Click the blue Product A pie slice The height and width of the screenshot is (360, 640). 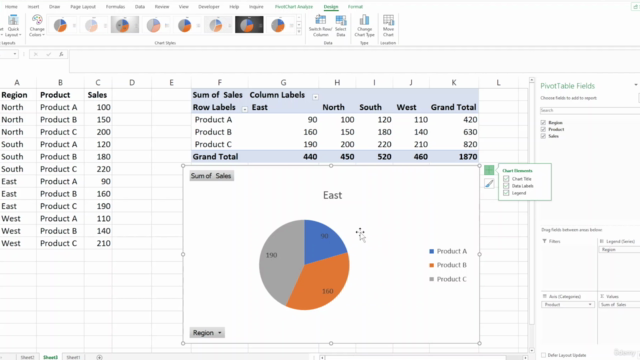[320, 243]
